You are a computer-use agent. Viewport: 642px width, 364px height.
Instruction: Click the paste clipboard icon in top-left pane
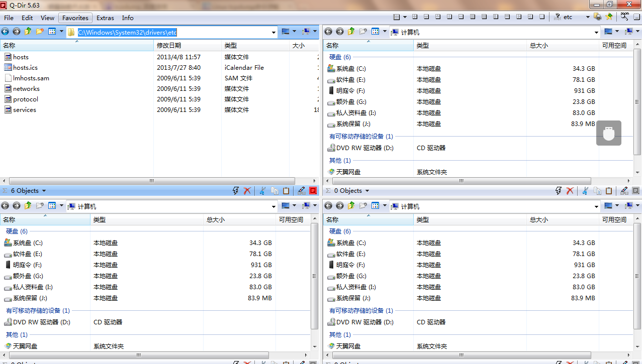(x=286, y=191)
